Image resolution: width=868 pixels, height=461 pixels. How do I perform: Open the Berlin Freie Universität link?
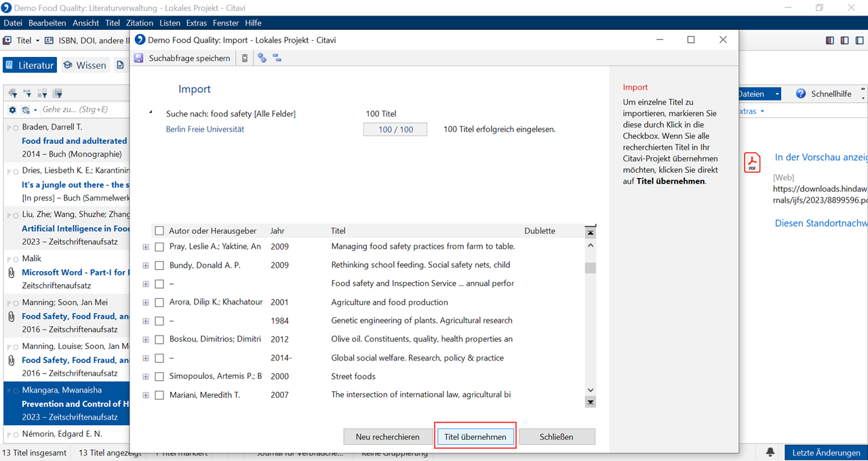(x=205, y=129)
